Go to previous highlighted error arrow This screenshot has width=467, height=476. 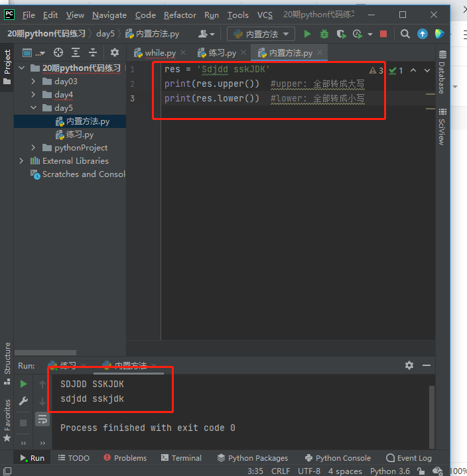[413, 70]
